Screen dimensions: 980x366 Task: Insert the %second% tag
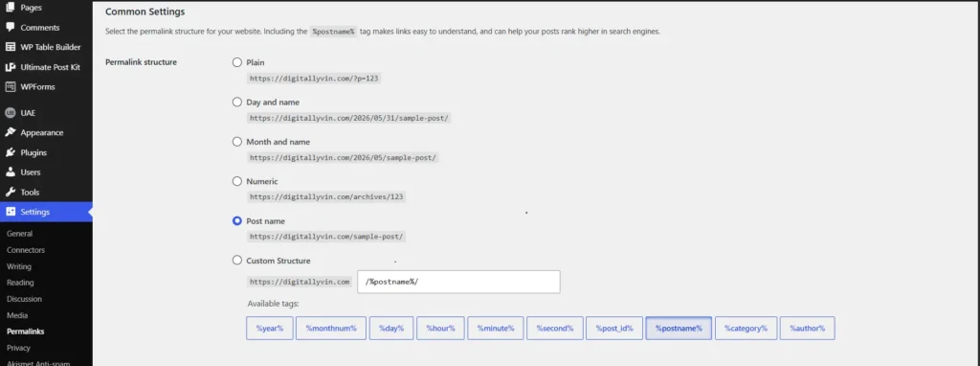coord(555,328)
